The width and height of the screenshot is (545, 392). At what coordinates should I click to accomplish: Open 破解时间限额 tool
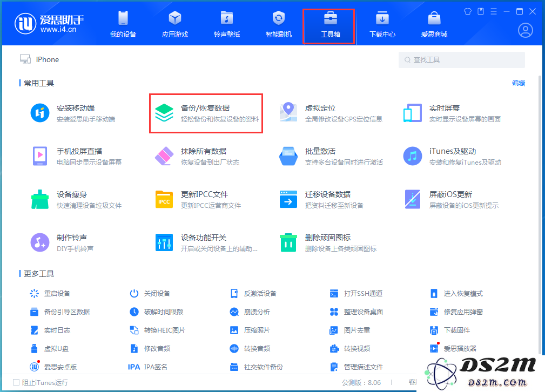pyautogui.click(x=157, y=312)
